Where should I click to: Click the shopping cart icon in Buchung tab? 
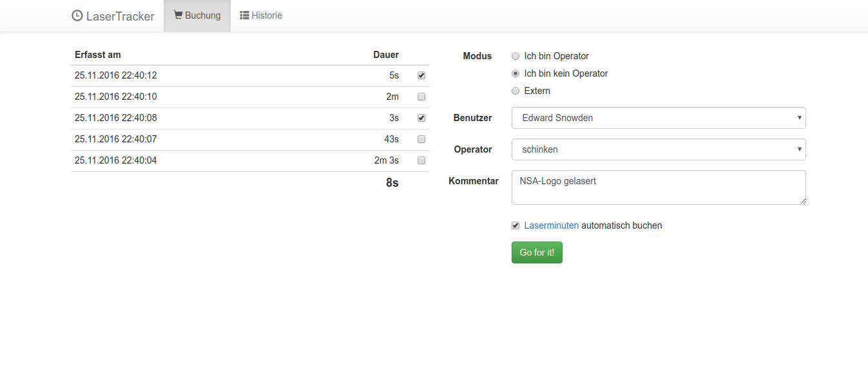pos(178,15)
